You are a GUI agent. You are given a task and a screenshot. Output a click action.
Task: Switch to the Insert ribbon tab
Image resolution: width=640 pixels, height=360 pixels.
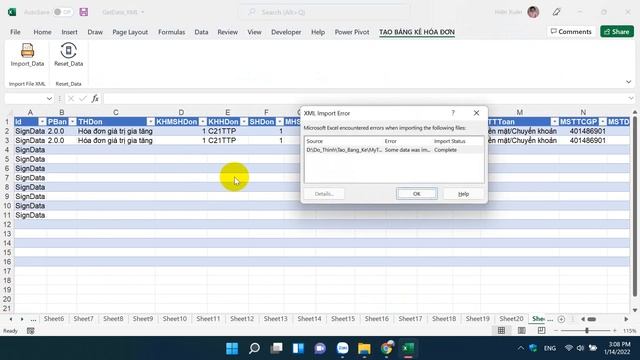(69, 32)
